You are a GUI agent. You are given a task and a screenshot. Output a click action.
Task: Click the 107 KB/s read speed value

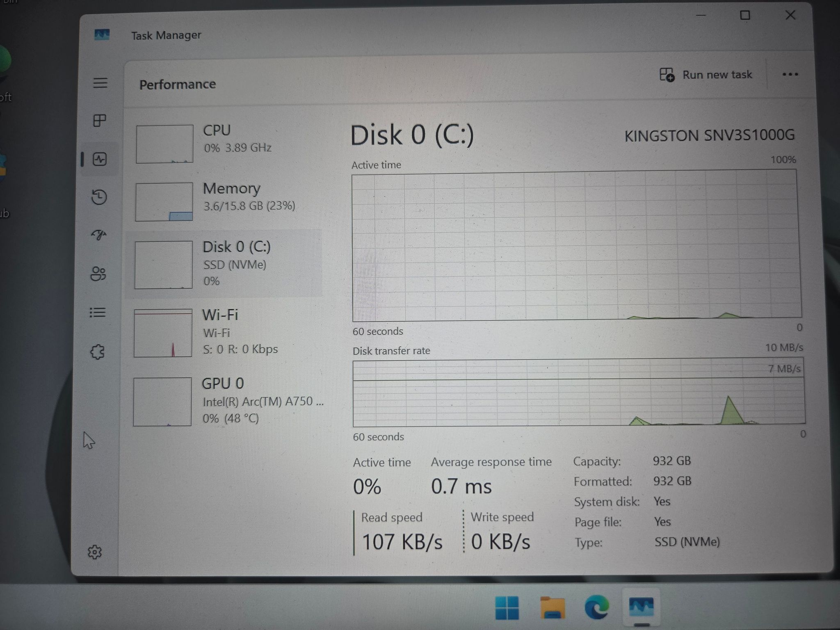[402, 542]
